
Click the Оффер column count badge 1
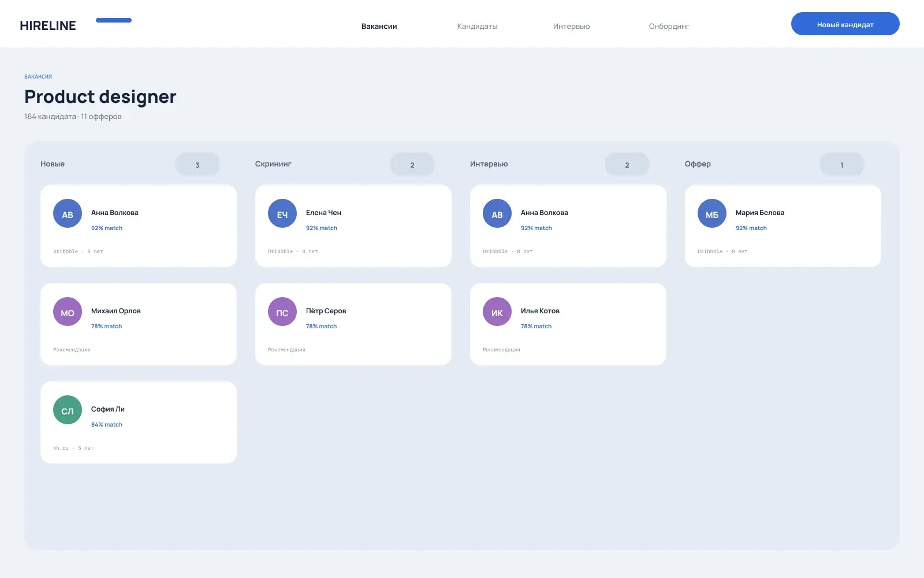[842, 164]
